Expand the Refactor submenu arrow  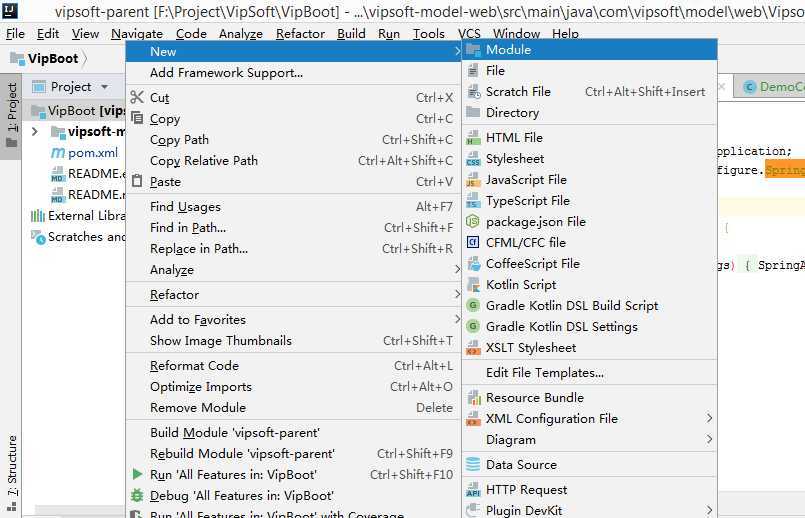coord(457,294)
